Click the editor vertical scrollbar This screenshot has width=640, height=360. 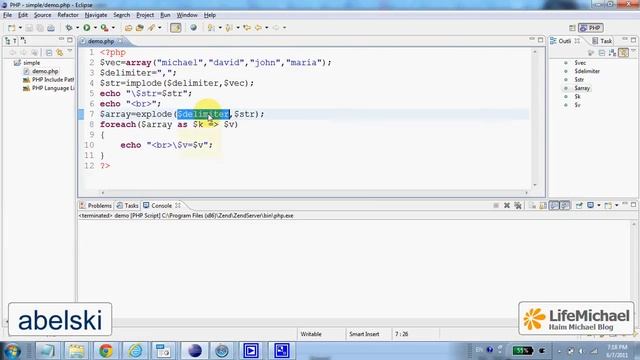pos(535,118)
